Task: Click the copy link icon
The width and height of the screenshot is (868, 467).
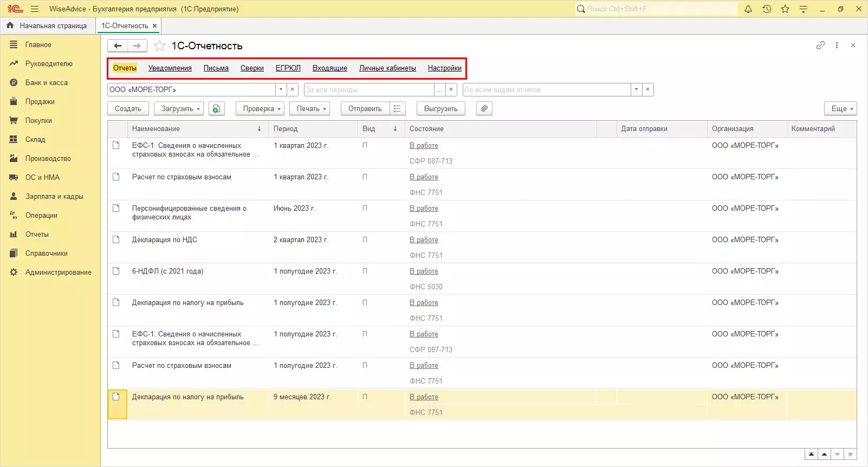Action: [820, 46]
